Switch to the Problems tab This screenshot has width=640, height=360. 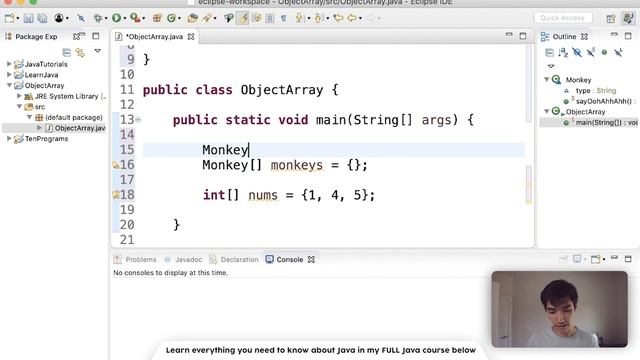point(136,260)
